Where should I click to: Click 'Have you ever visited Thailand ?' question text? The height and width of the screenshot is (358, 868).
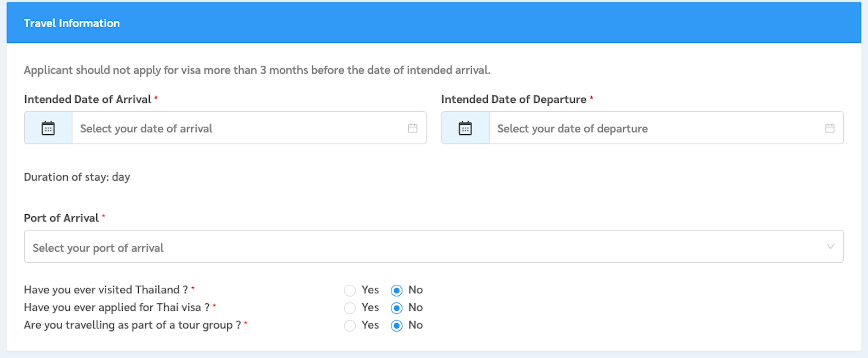click(x=106, y=290)
